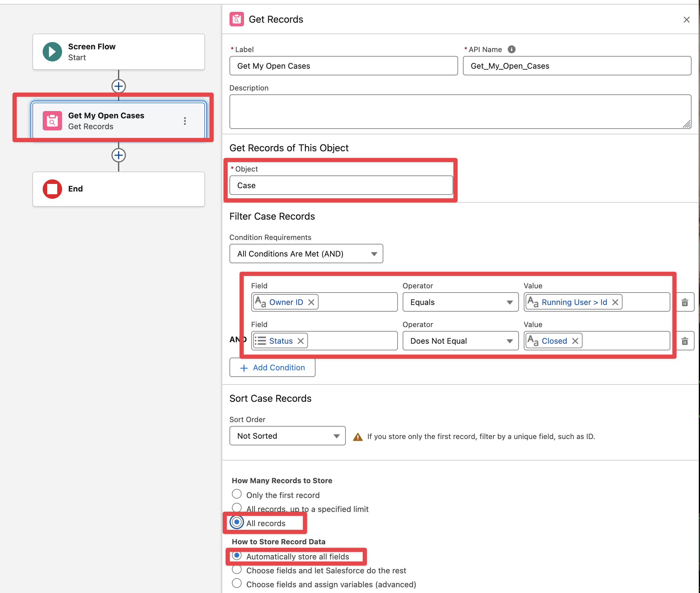Click into the Description text area

click(460, 112)
